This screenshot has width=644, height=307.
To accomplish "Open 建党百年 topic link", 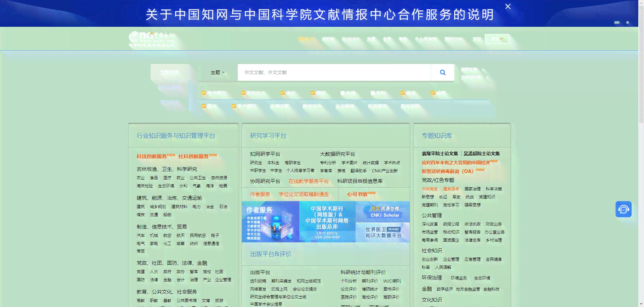I will tap(451, 189).
